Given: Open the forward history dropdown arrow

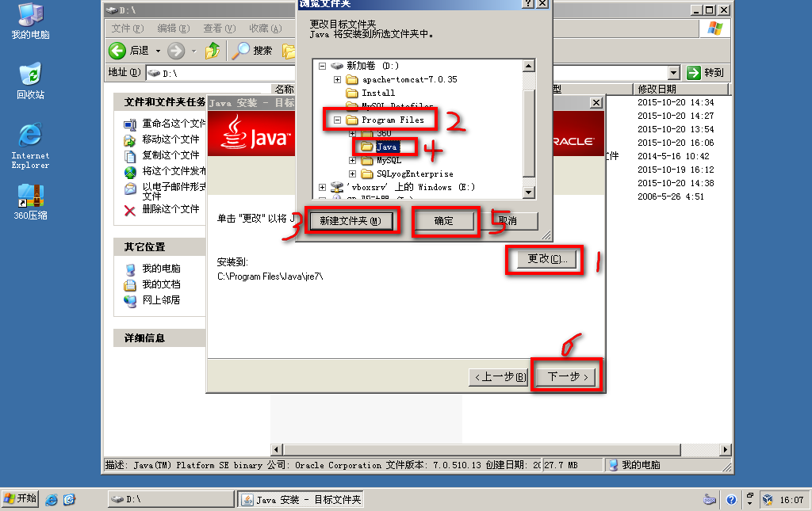Looking at the screenshot, I should tap(194, 51).
